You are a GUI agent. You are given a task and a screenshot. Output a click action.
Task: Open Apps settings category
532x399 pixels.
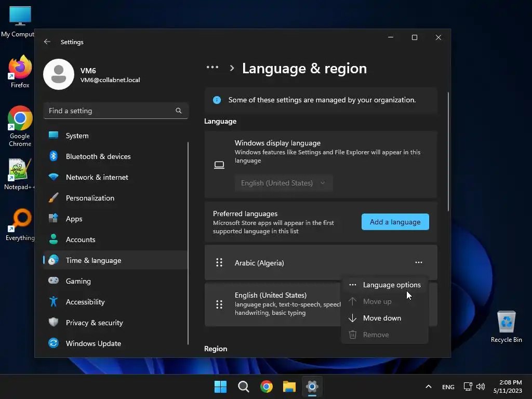pyautogui.click(x=115, y=219)
